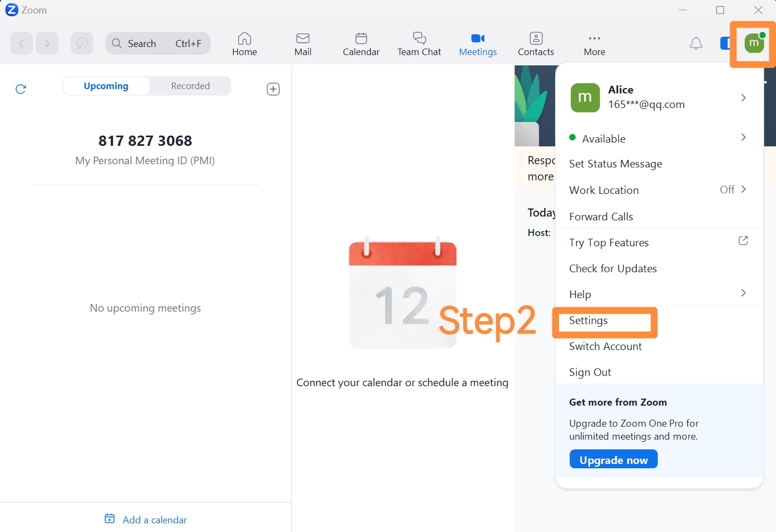The image size is (776, 532).
Task: Expand the chevron next to Alice
Action: click(744, 98)
